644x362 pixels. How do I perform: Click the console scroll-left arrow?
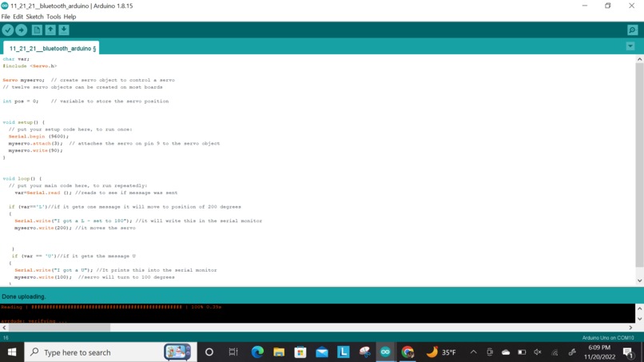(x=4, y=328)
